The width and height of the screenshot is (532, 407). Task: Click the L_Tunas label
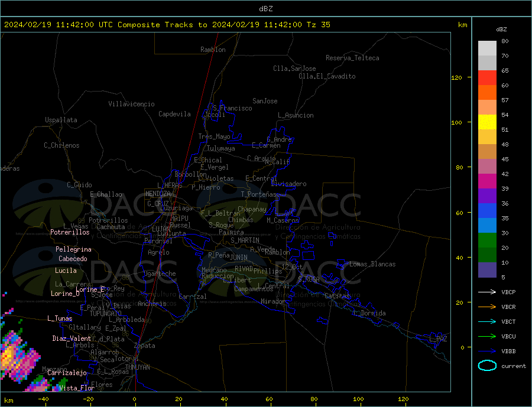[x=60, y=318]
